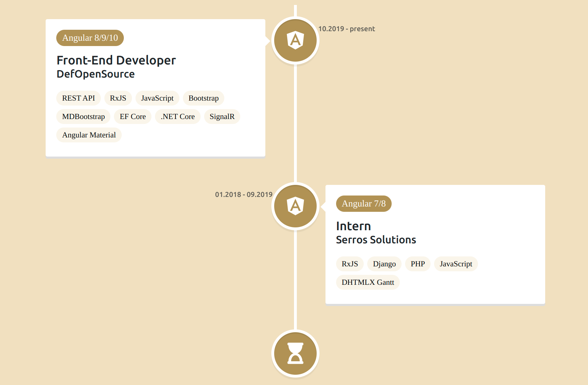
Task: Click the hourglass timeline icon
Action: coord(295,353)
